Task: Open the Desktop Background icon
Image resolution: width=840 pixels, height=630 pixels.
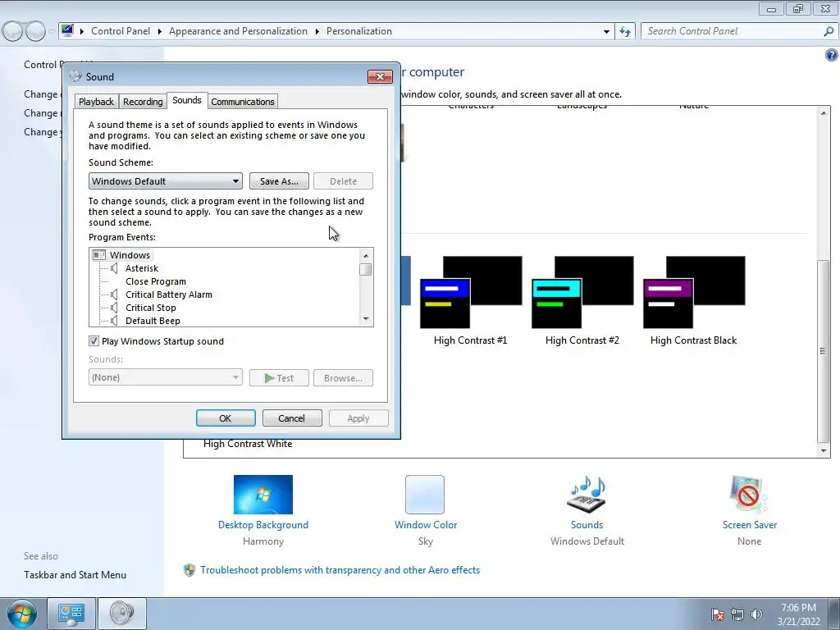Action: point(263,495)
